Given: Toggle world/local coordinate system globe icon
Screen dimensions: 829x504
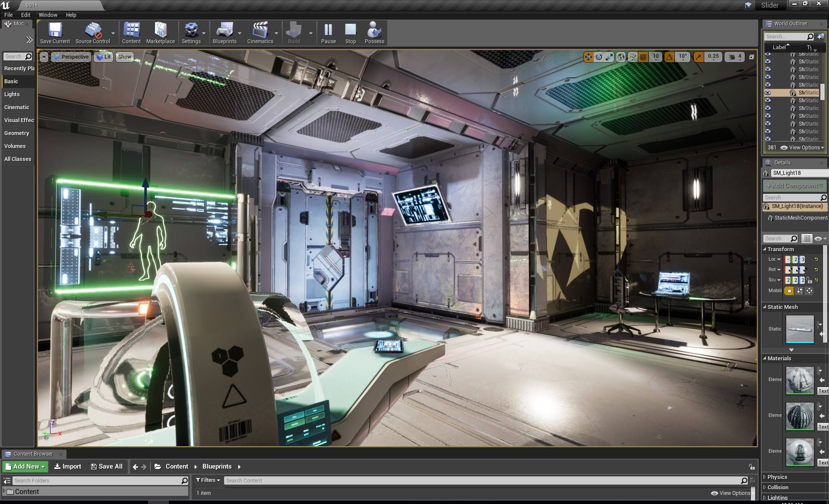Looking at the screenshot, I should click(x=621, y=57).
